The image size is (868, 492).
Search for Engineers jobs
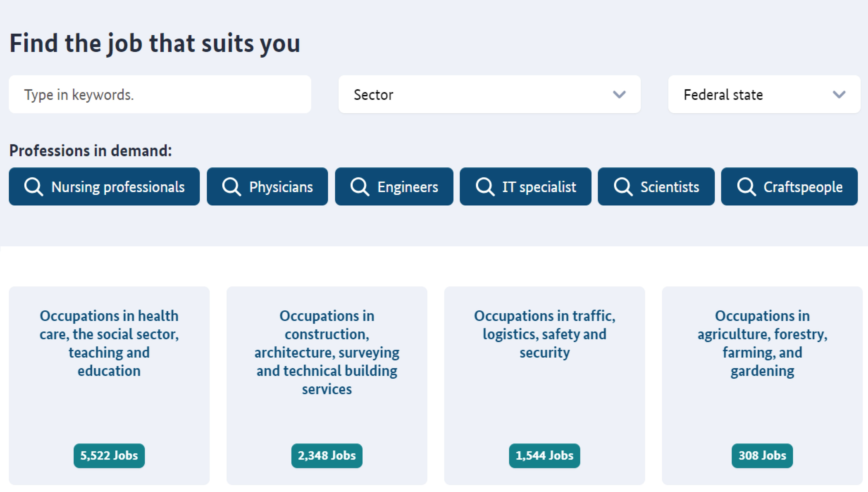click(x=394, y=186)
